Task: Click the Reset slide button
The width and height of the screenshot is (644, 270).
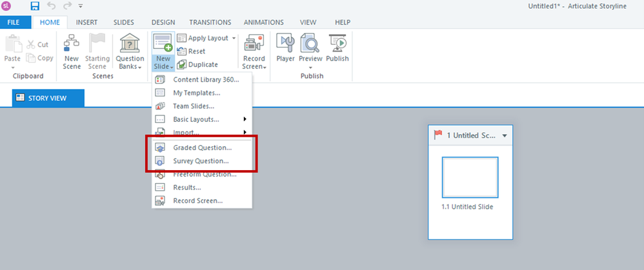Action: [x=192, y=52]
